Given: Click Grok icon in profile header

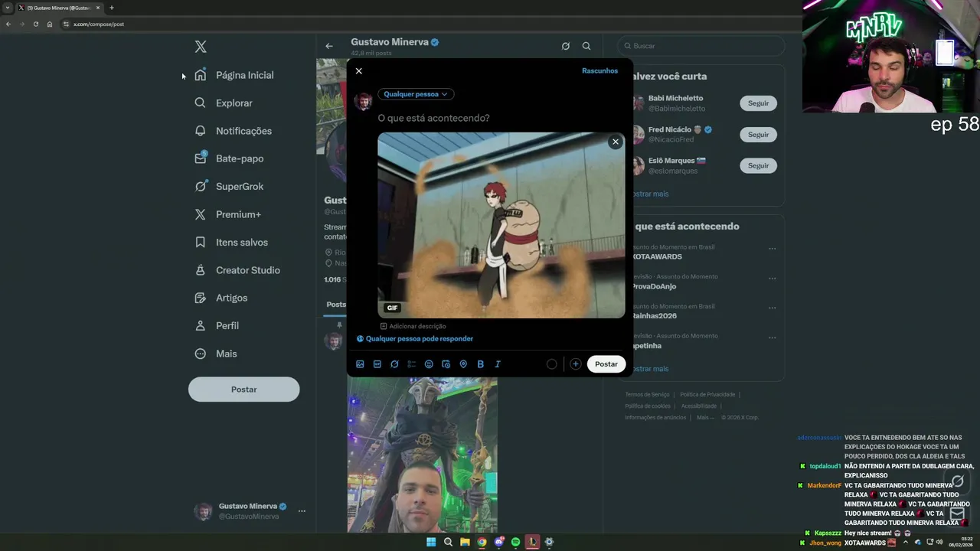Looking at the screenshot, I should point(566,46).
